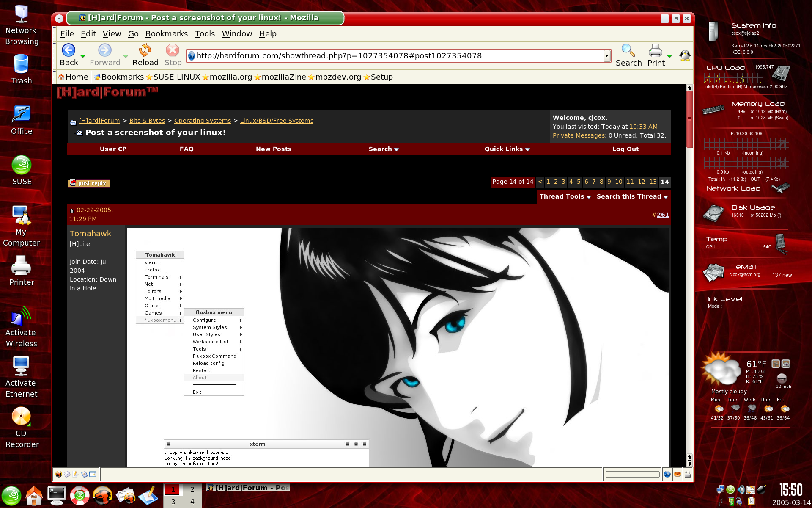Image resolution: width=812 pixels, height=508 pixels.
Task: Open Address Book icon in status bar
Action: pyautogui.click(x=84, y=474)
